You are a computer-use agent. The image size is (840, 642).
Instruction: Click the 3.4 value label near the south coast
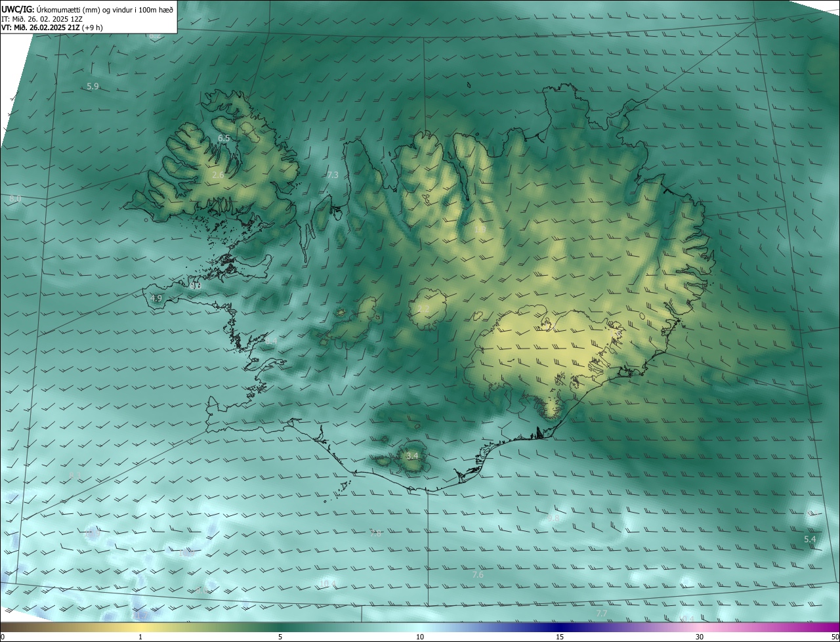(x=412, y=456)
